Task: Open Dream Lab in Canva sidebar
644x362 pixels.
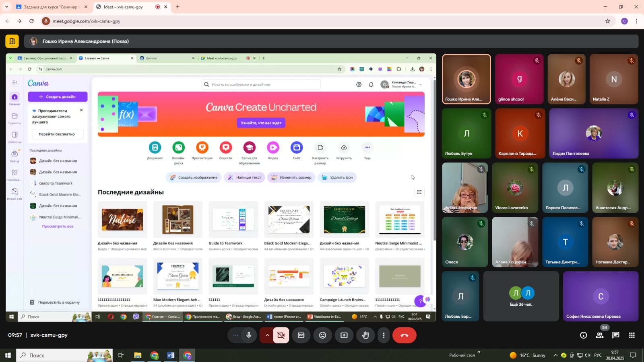Action: coord(14,194)
